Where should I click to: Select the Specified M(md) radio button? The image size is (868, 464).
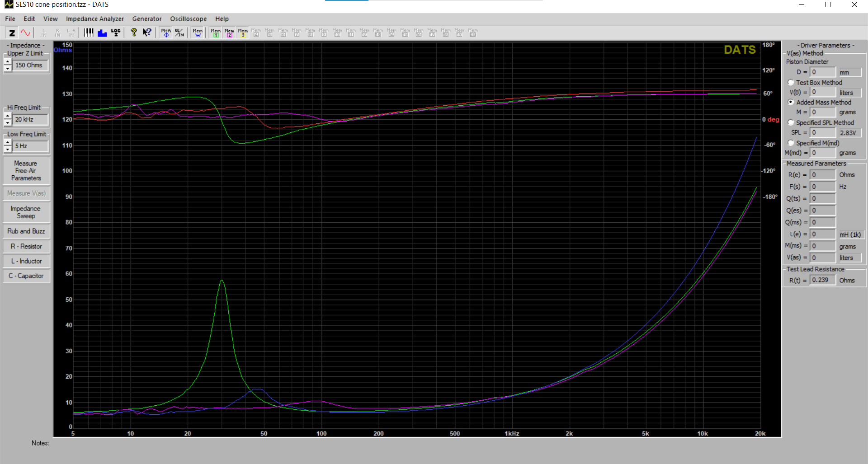tap(791, 143)
